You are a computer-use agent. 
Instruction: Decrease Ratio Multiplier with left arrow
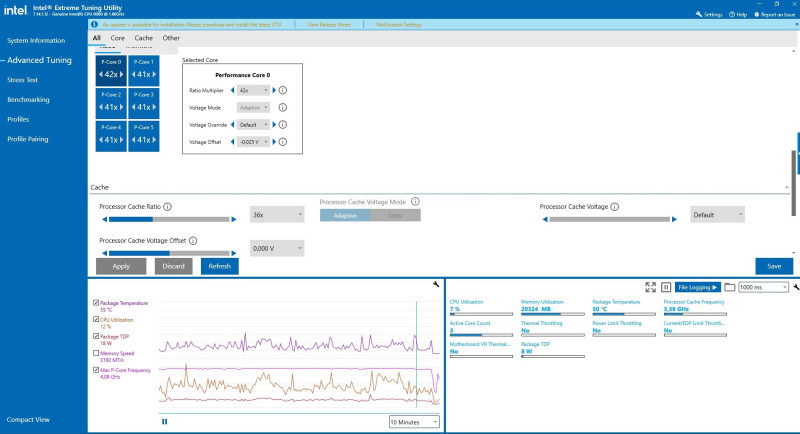pyautogui.click(x=233, y=90)
